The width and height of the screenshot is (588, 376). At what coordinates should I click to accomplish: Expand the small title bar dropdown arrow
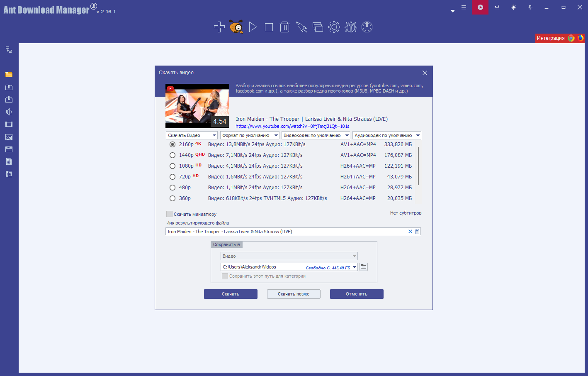(453, 11)
